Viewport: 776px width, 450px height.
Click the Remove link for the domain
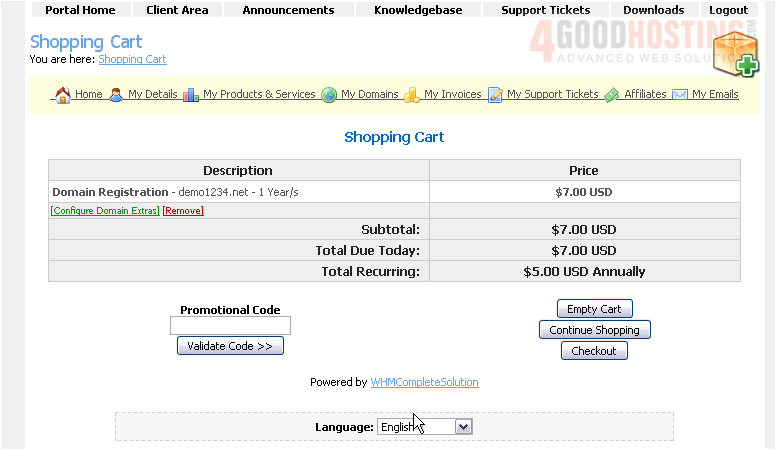click(x=183, y=211)
